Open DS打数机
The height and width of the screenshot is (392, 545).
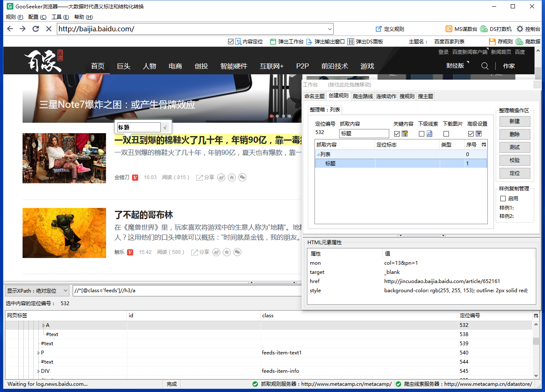coord(496,29)
